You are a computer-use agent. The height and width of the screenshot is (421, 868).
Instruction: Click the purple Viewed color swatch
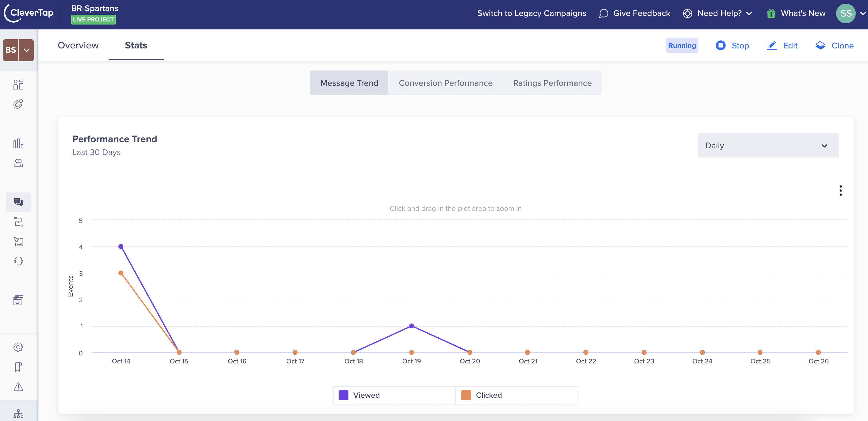[x=343, y=395]
